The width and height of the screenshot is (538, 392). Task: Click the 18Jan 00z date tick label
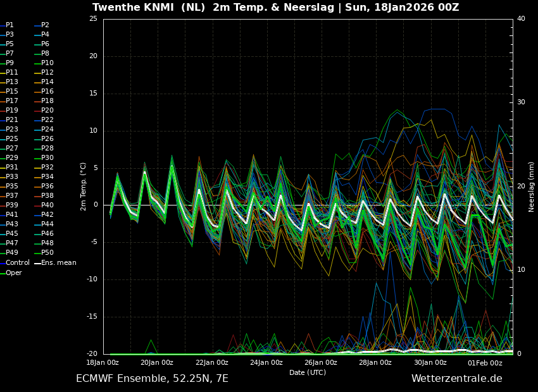103,363
